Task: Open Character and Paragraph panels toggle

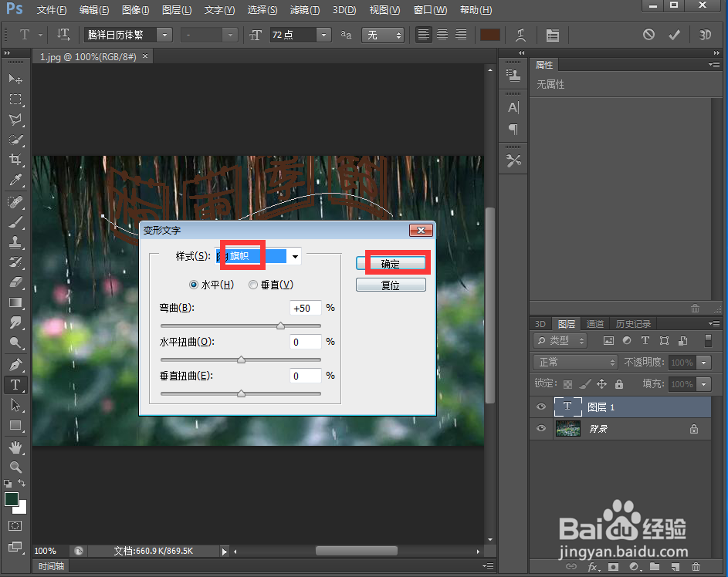Action: [552, 35]
